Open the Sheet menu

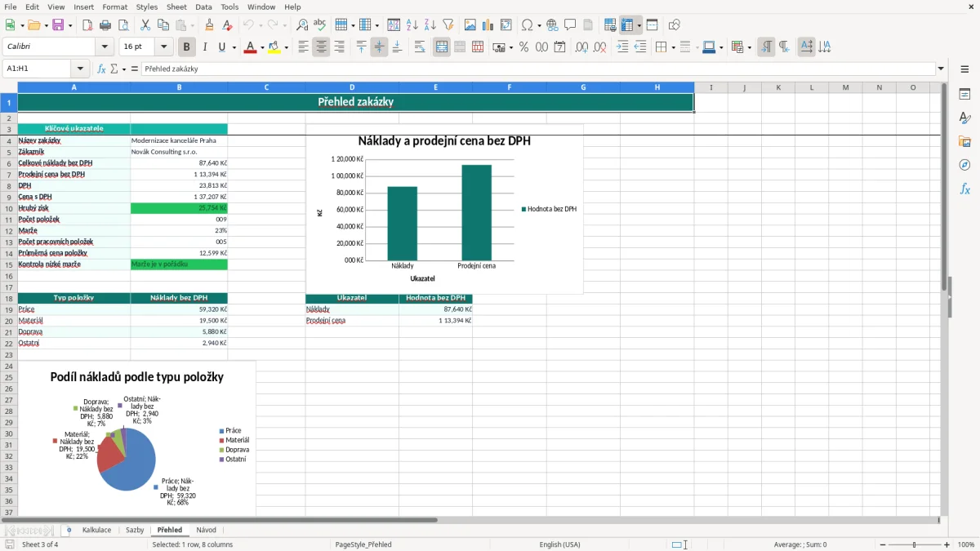[176, 7]
